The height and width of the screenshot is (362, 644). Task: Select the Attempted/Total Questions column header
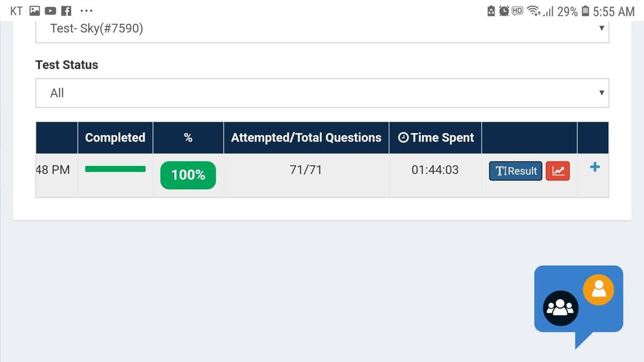click(306, 138)
